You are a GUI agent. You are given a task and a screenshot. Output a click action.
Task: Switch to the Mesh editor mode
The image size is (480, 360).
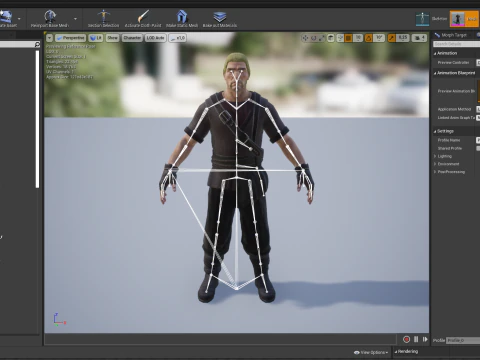[x=464, y=19]
